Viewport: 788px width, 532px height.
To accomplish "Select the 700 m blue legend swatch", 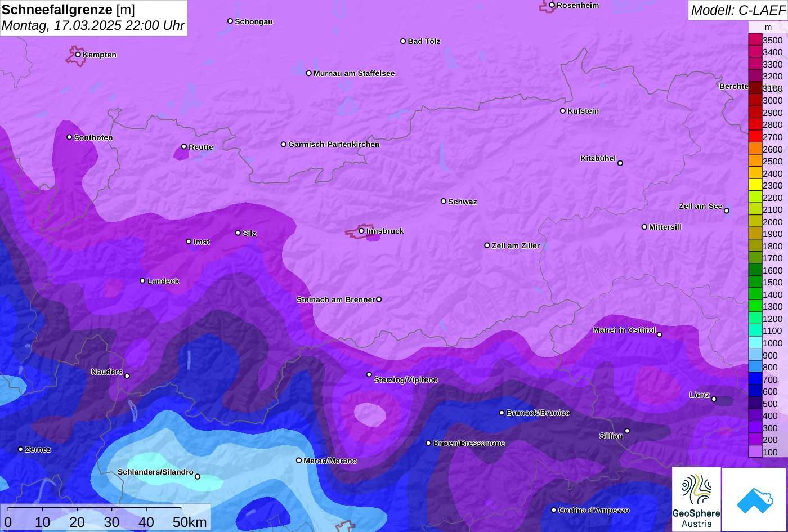I will pos(755,379).
